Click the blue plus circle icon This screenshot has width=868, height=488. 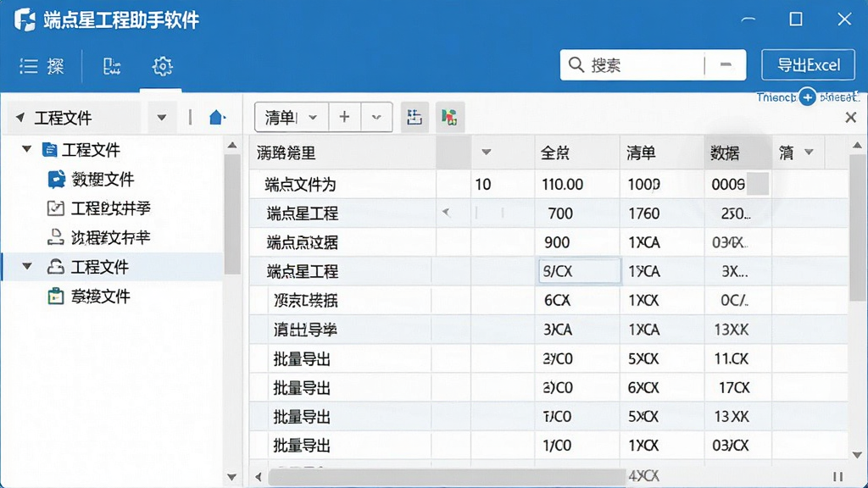(807, 97)
